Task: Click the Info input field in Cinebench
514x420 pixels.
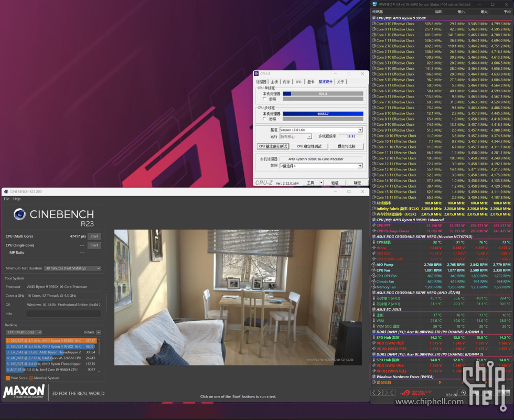Action: pyautogui.click(x=63, y=314)
